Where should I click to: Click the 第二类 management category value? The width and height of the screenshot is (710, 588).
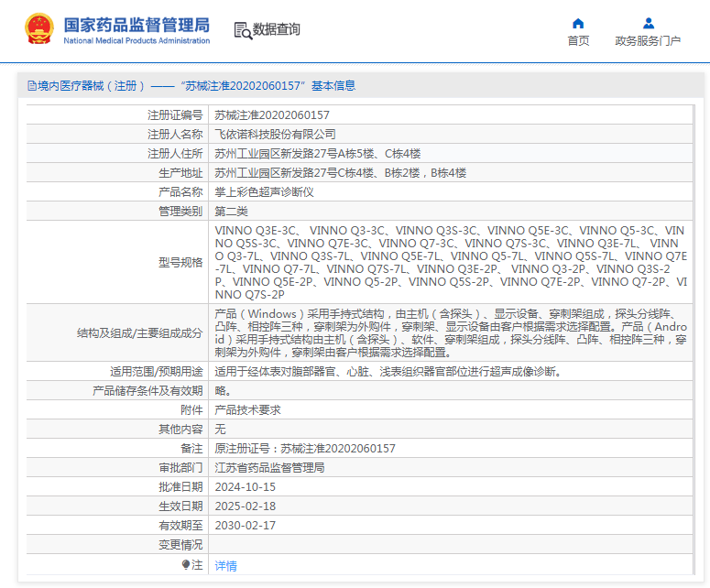click(x=231, y=212)
